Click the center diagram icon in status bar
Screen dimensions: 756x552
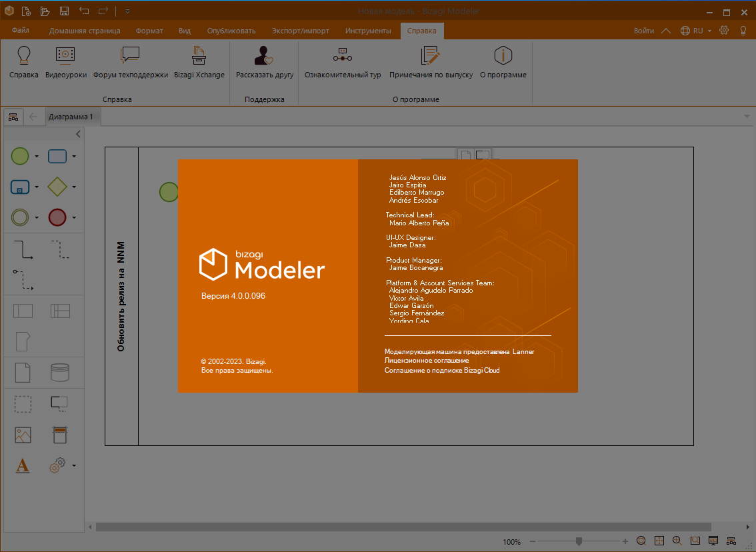click(659, 541)
